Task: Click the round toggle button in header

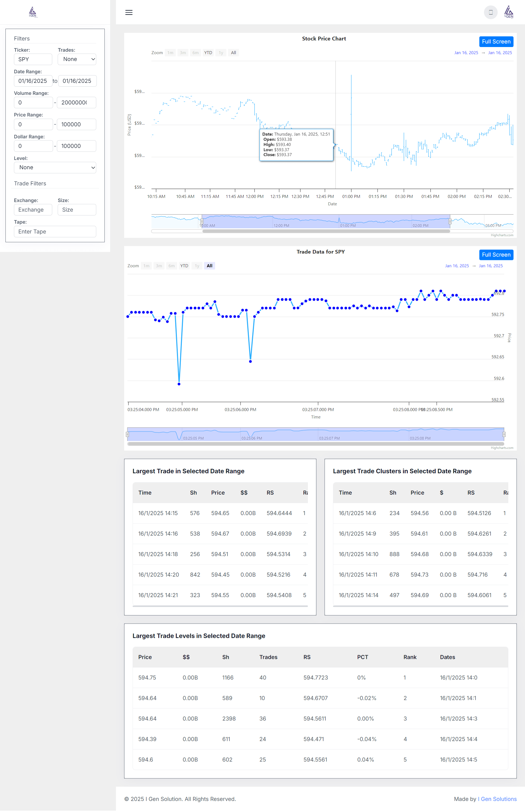Action: (491, 13)
